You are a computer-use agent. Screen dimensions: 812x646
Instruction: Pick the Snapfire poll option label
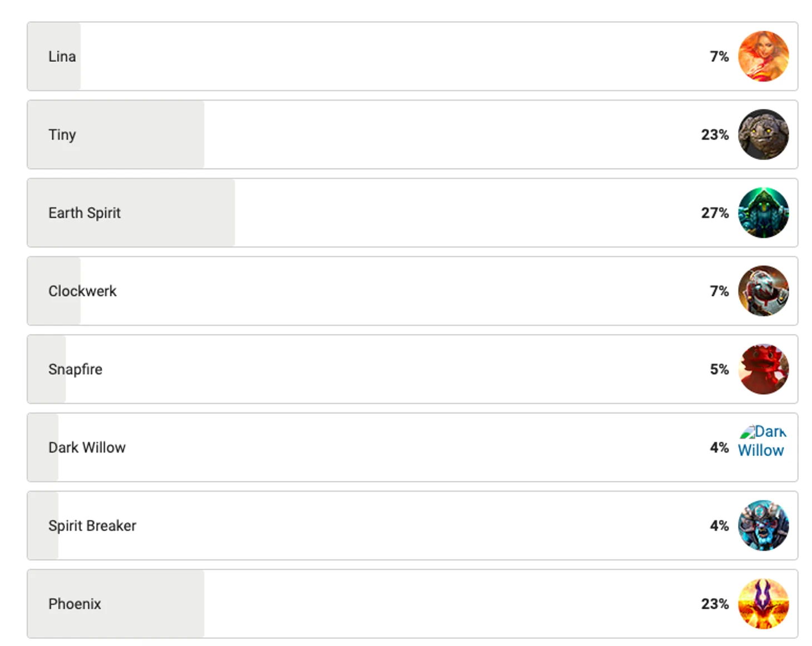coord(75,370)
